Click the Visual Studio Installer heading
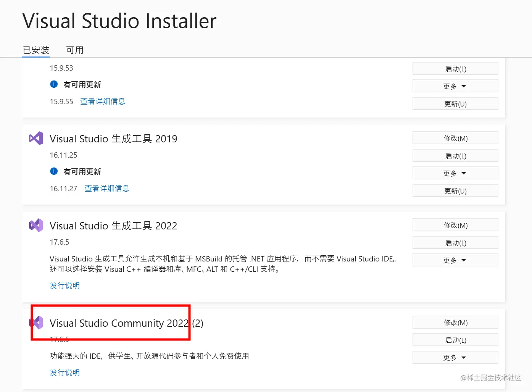Image resolution: width=532 pixels, height=392 pixels. pyautogui.click(x=119, y=21)
